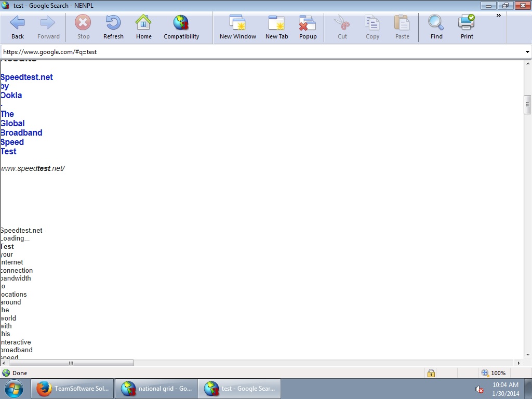Click the vertical scrollbar up arrow
Image resolution: width=532 pixels, height=399 pixels.
(x=527, y=63)
